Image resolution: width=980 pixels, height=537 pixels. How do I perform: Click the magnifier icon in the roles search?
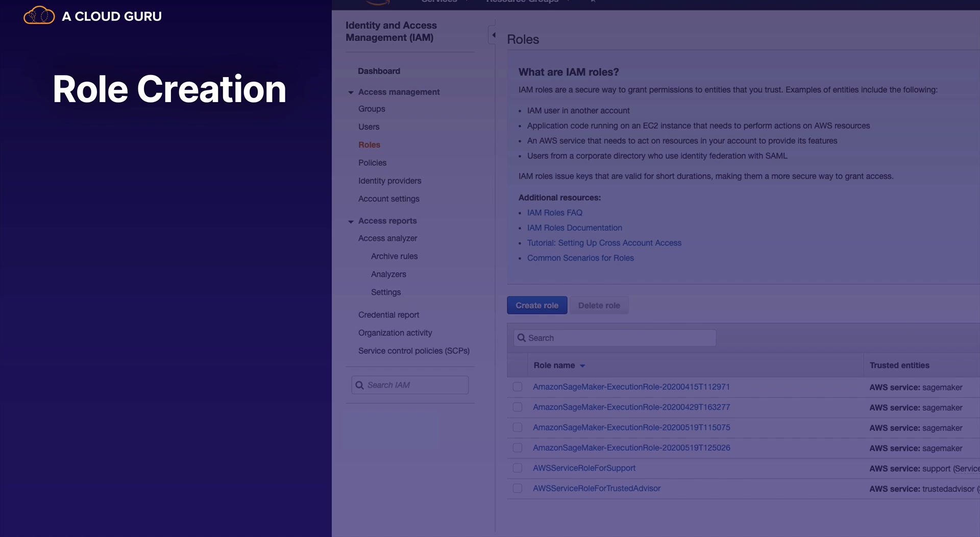coord(521,338)
